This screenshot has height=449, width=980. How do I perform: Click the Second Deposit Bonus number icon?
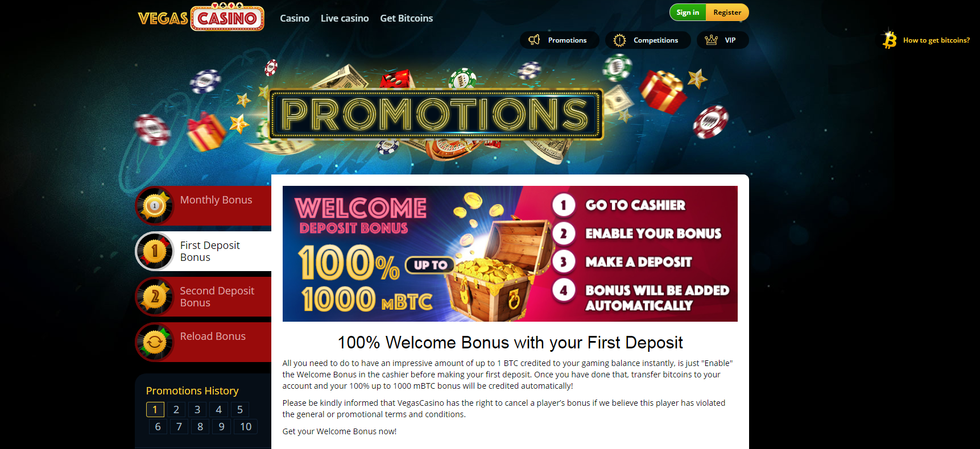(155, 297)
